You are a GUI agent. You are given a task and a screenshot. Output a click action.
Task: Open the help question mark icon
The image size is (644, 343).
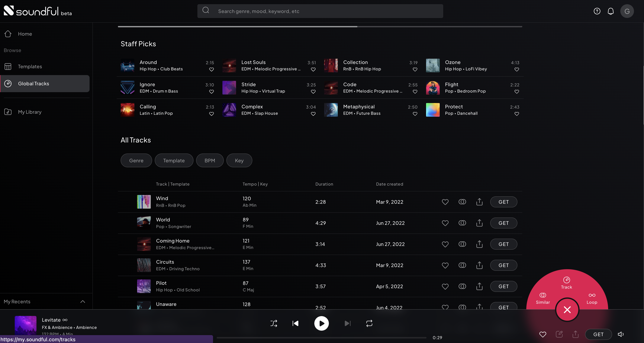597,11
